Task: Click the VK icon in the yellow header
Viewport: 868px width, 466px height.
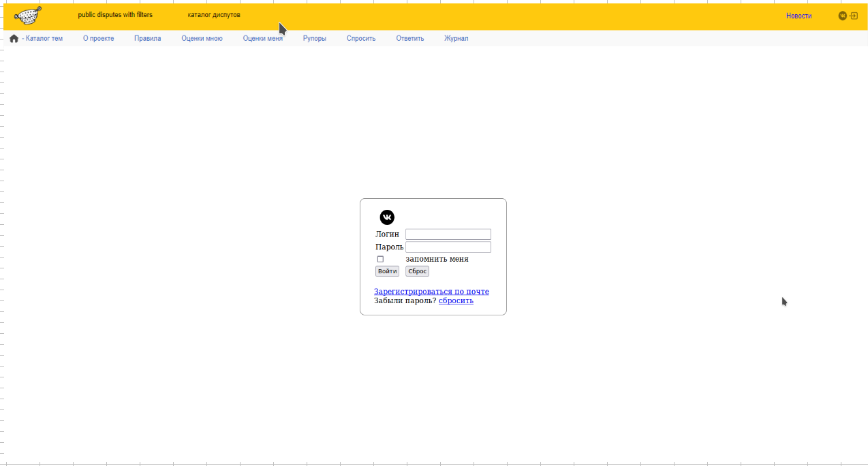Action: tap(843, 16)
